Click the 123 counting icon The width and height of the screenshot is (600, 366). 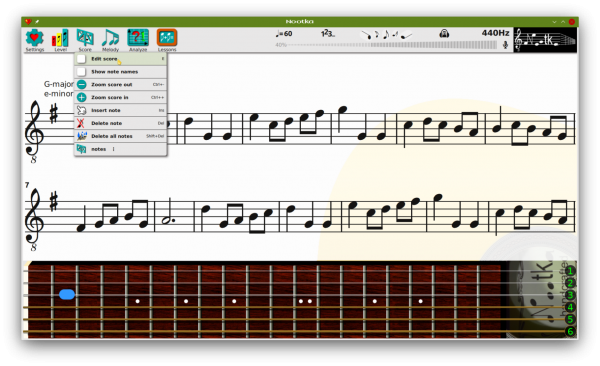click(328, 34)
